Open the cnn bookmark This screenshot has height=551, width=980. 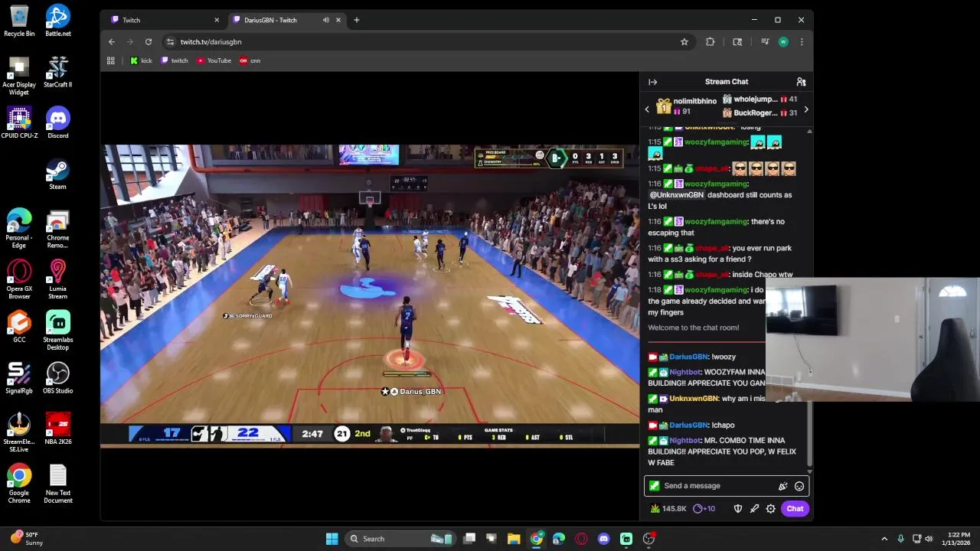click(x=250, y=60)
